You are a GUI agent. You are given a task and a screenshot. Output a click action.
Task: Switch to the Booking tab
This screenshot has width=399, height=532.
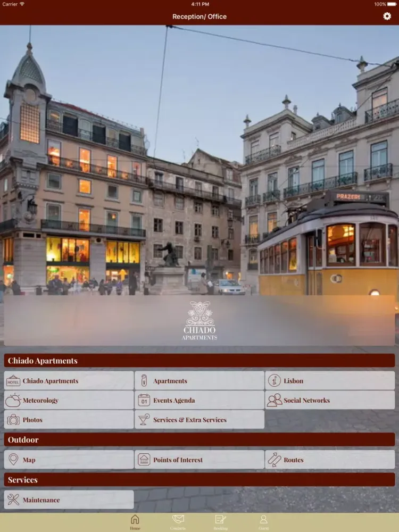(x=221, y=522)
